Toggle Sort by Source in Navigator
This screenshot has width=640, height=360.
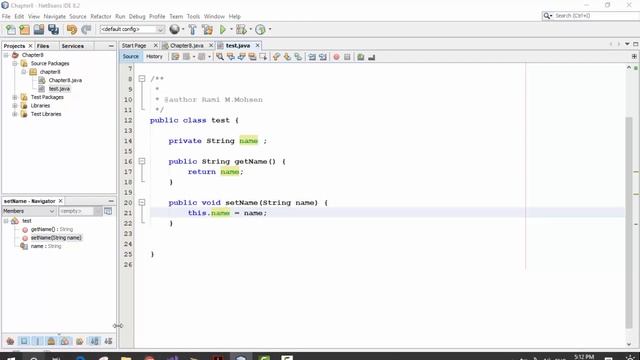pyautogui.click(x=108, y=341)
